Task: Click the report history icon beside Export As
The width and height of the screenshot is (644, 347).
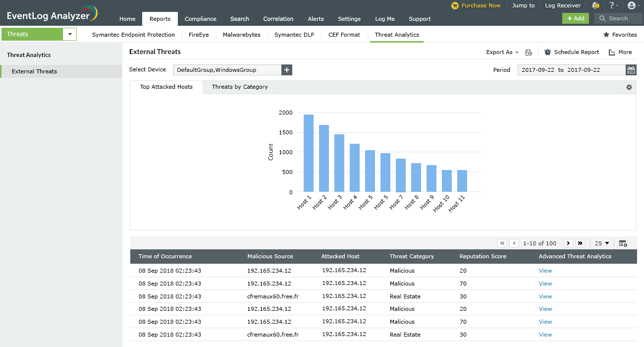Action: 529,52
